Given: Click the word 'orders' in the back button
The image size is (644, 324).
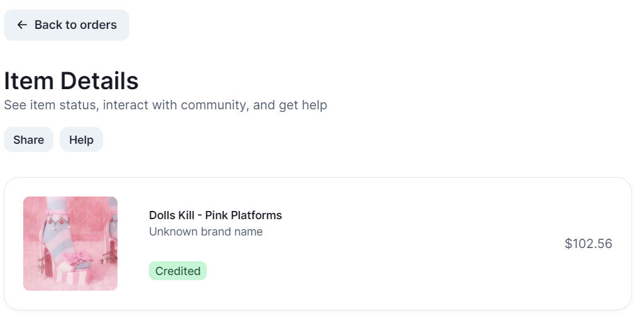Looking at the screenshot, I should pyautogui.click(x=98, y=25).
